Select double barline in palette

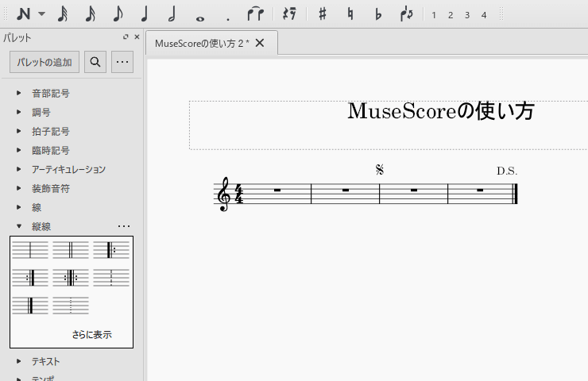(71, 250)
